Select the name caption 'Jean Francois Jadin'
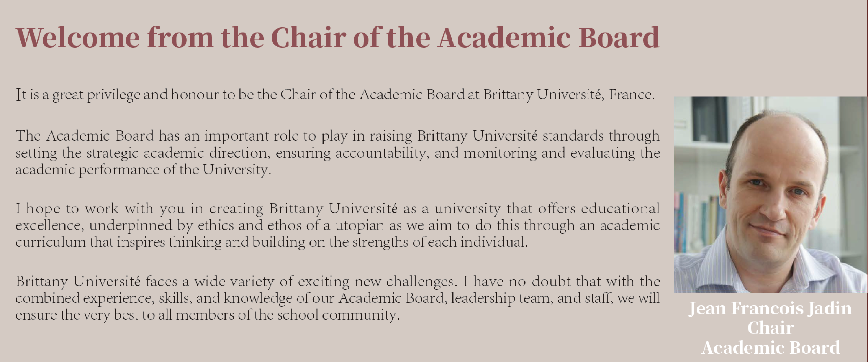The width and height of the screenshot is (868, 362). [x=770, y=309]
